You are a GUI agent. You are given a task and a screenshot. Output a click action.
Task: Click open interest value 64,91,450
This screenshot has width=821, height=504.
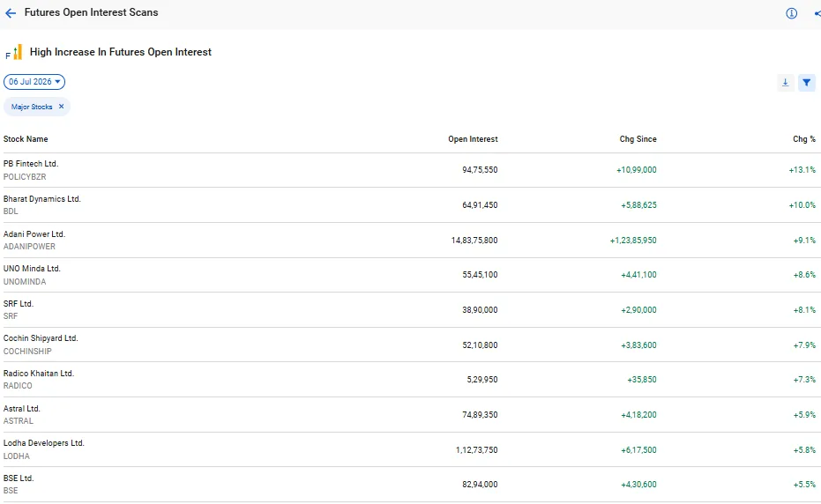pos(480,205)
